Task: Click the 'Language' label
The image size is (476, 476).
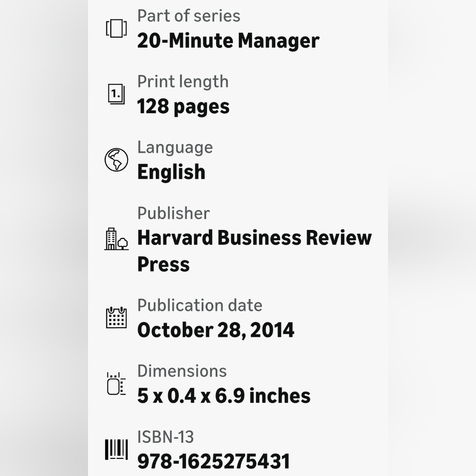Action: 175,148
